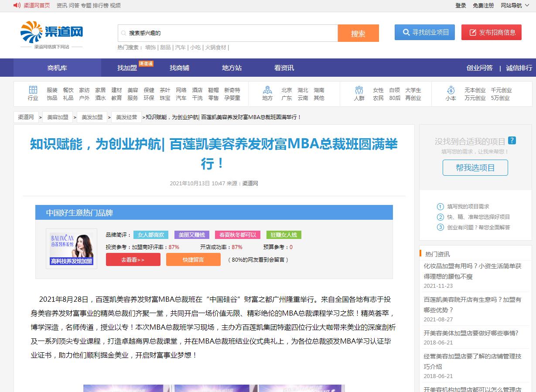Click the orange 快捷留言 button
This screenshot has width=536, height=392.
(x=193, y=259)
